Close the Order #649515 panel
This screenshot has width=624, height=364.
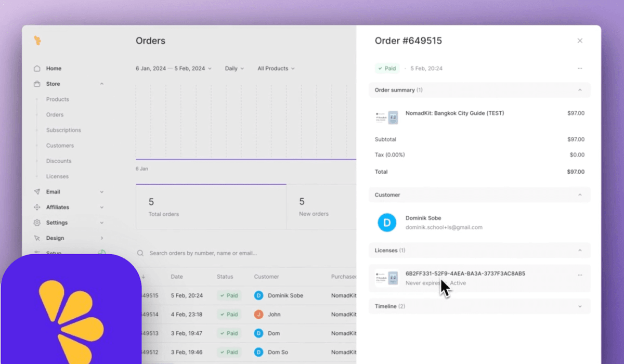tap(580, 41)
